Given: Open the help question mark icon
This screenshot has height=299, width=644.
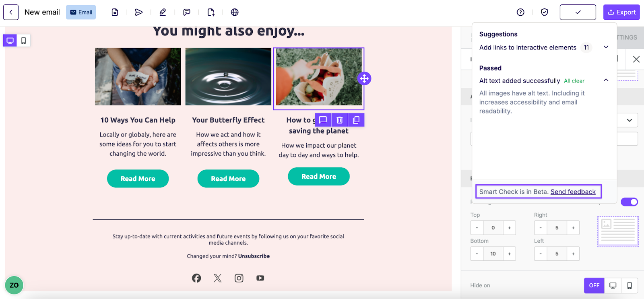Looking at the screenshot, I should (x=520, y=12).
